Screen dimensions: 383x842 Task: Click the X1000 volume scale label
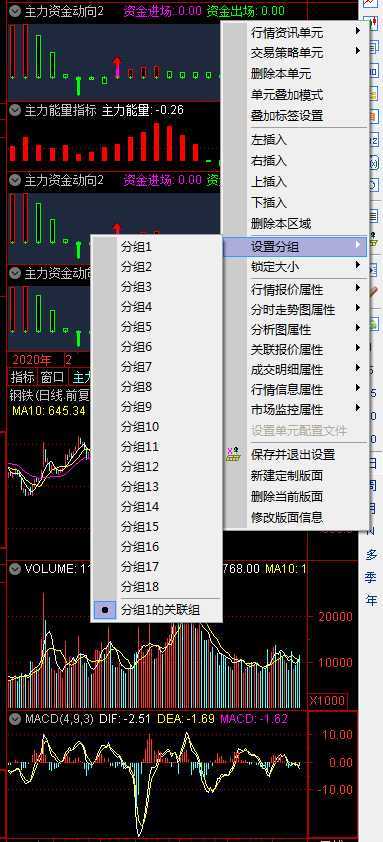327,701
